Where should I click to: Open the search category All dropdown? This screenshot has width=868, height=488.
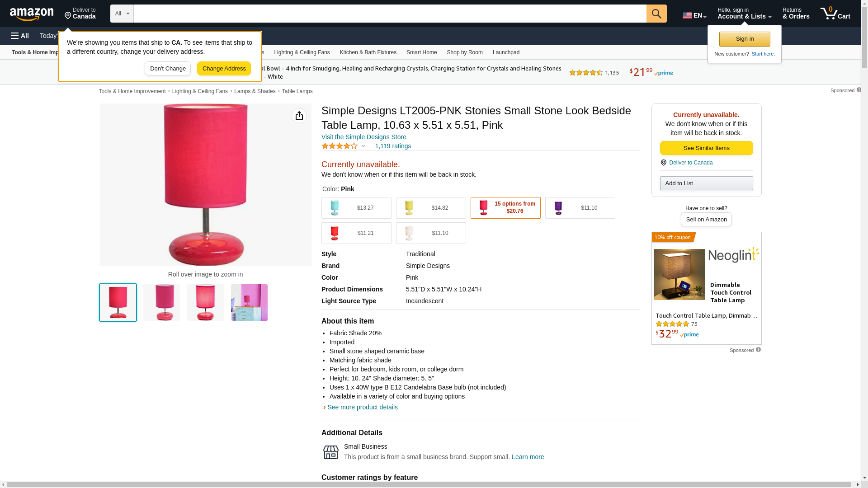pos(122,14)
